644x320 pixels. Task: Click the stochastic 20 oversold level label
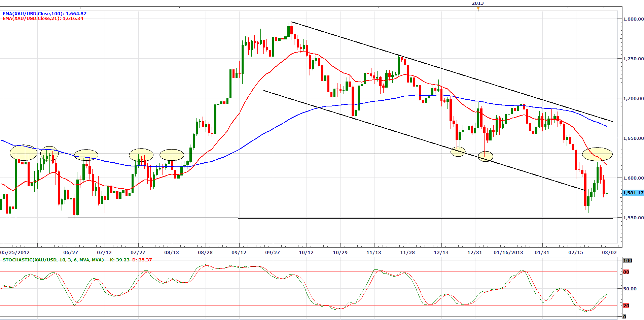point(626,306)
